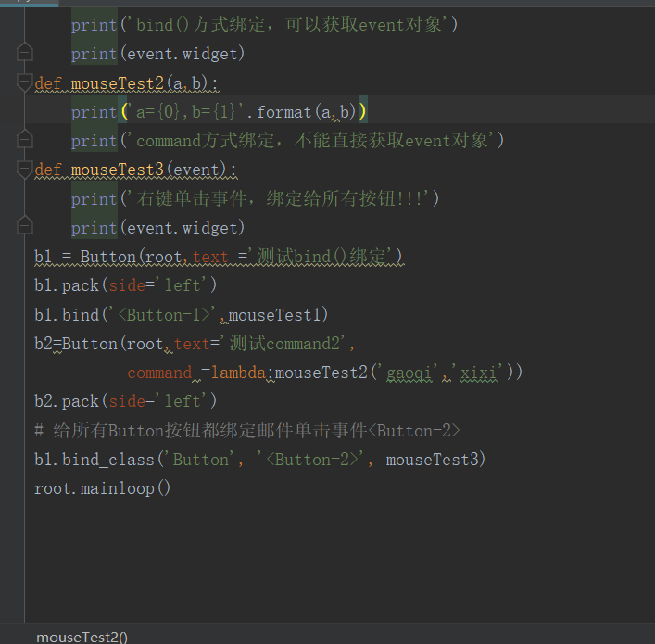Click 'b1 = Button(root,text' assignment line

[x=219, y=257]
